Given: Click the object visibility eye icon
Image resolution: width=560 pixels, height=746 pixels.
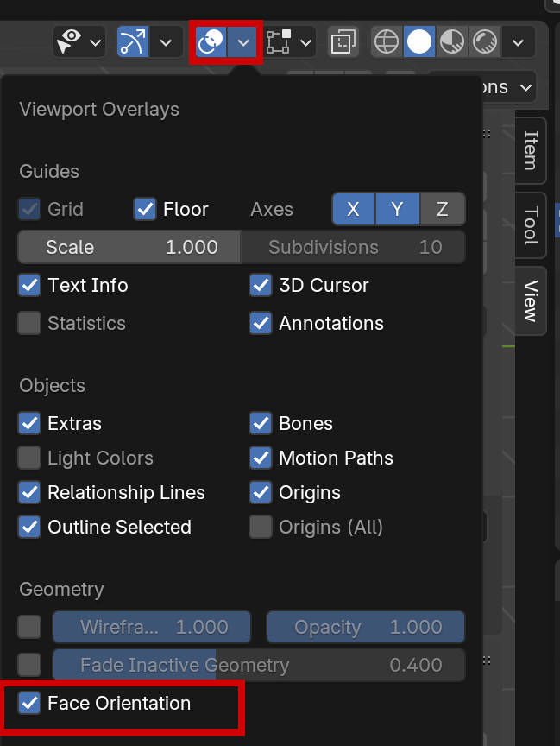Looking at the screenshot, I should tap(68, 41).
